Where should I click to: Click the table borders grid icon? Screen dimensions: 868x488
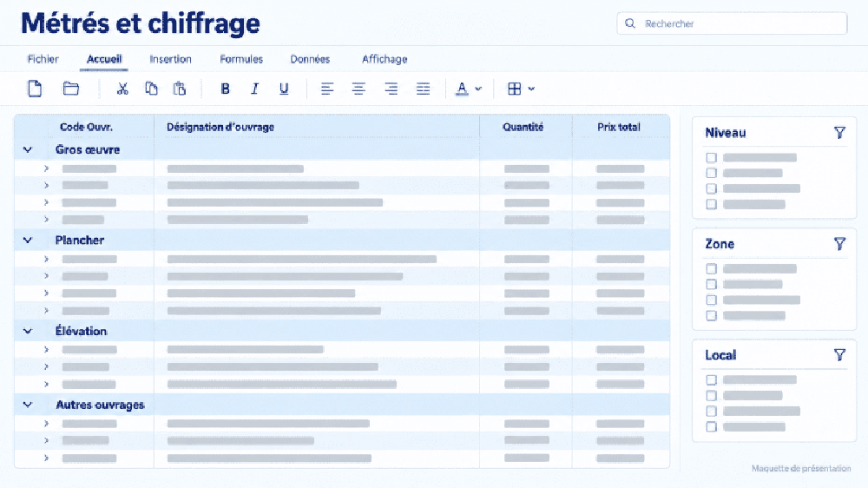coord(514,89)
